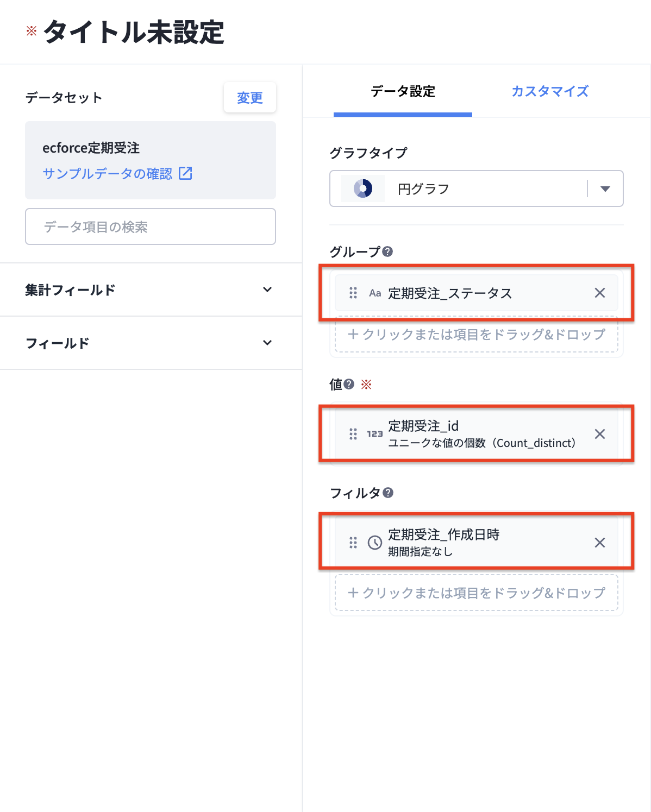This screenshot has height=812, width=651.
Task: Remove the 定期受注_作成日時 filter
Action: pos(600,543)
